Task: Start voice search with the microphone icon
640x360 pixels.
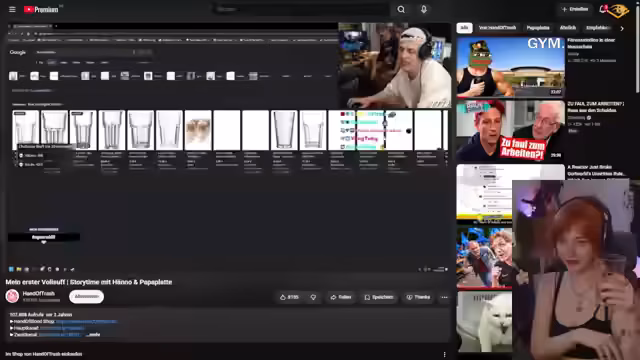Action: pos(424,9)
